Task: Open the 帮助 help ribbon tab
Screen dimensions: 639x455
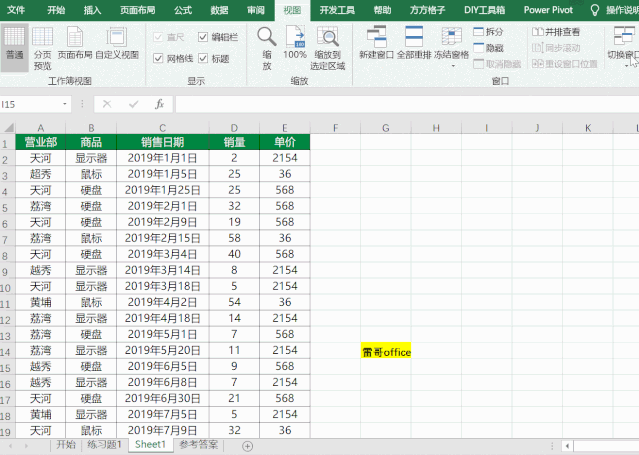Action: 382,10
